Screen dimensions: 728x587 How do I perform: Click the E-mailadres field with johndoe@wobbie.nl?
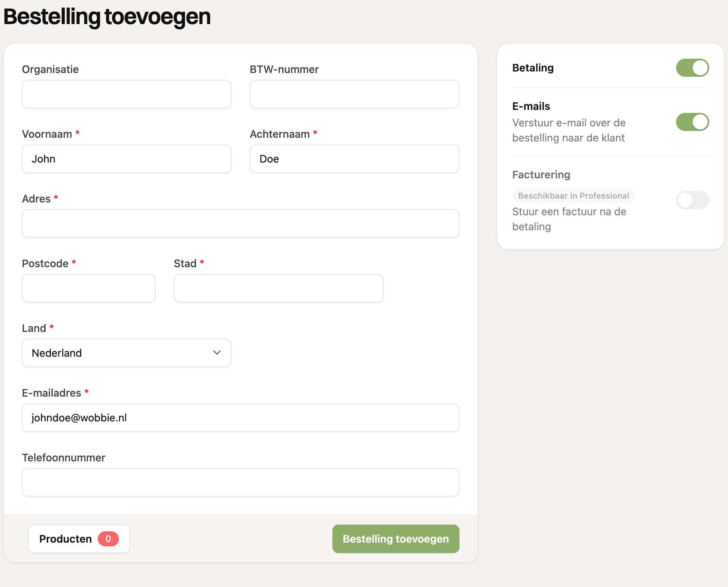[241, 418]
